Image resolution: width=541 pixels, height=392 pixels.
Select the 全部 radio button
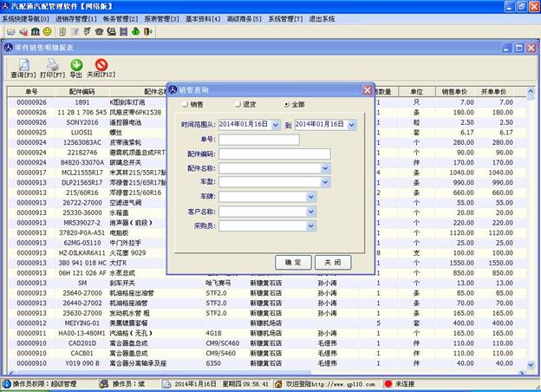(288, 104)
